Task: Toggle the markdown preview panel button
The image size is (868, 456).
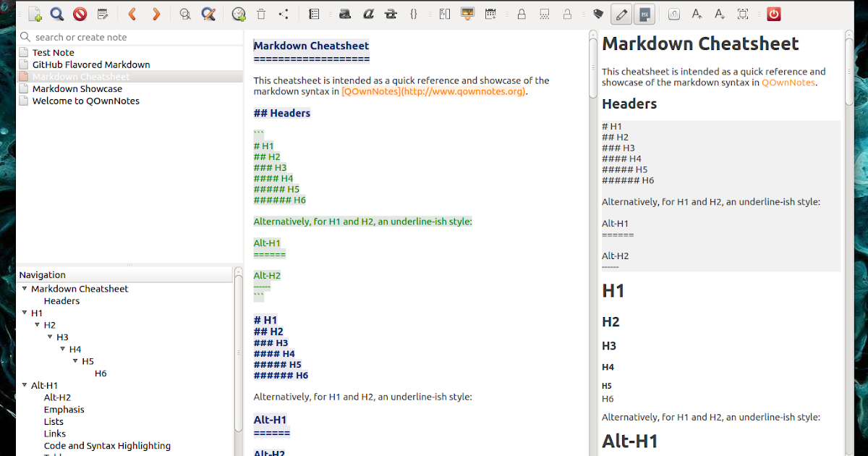Action: [x=644, y=14]
